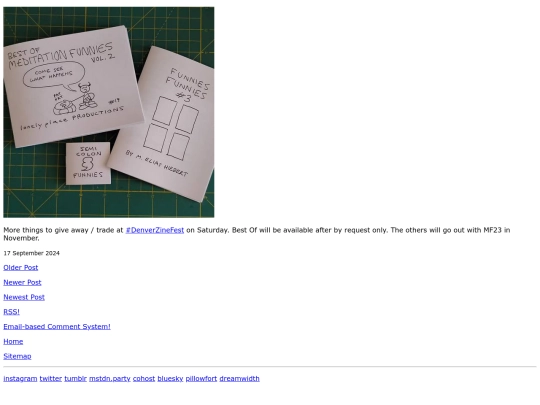This screenshot has height=405, width=540.
Task: Open the Email-based Comment System link
Action: click(x=57, y=327)
